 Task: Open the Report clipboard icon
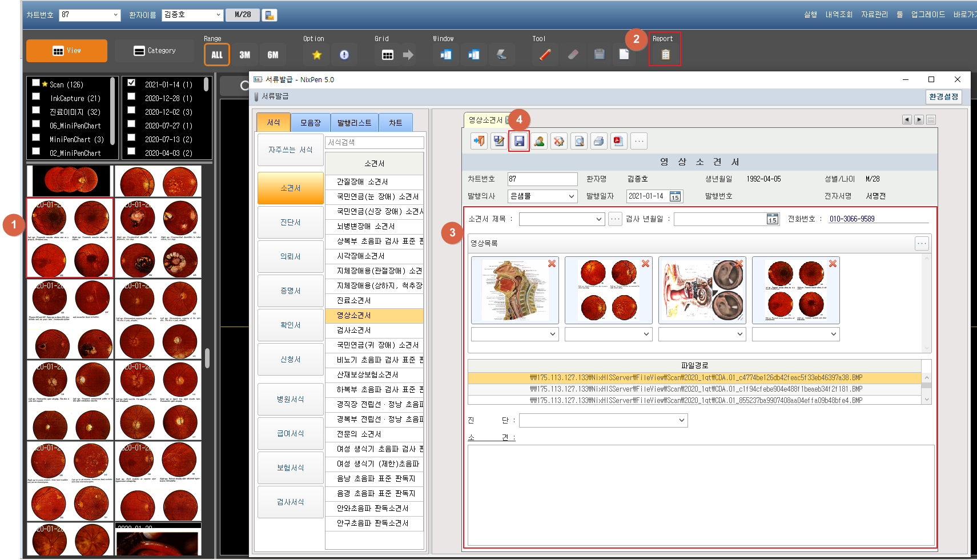[x=665, y=55]
